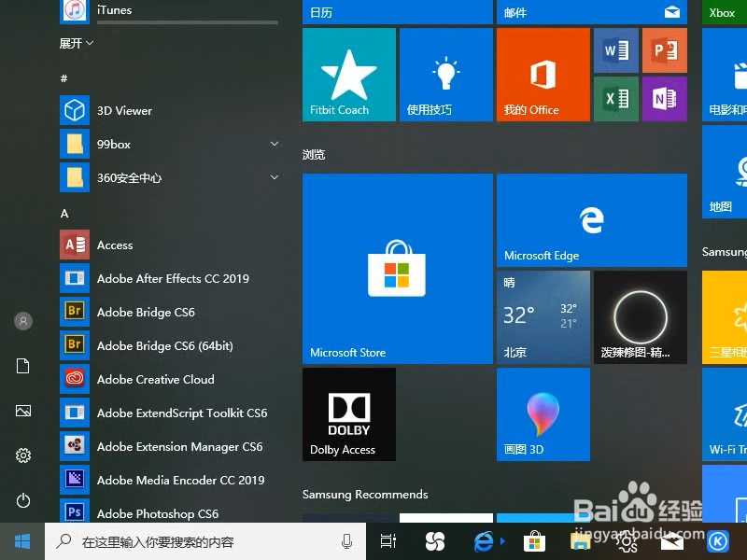Launch Adobe Bridge CS6 (64bit)
This screenshot has width=747, height=560.
pos(169,345)
